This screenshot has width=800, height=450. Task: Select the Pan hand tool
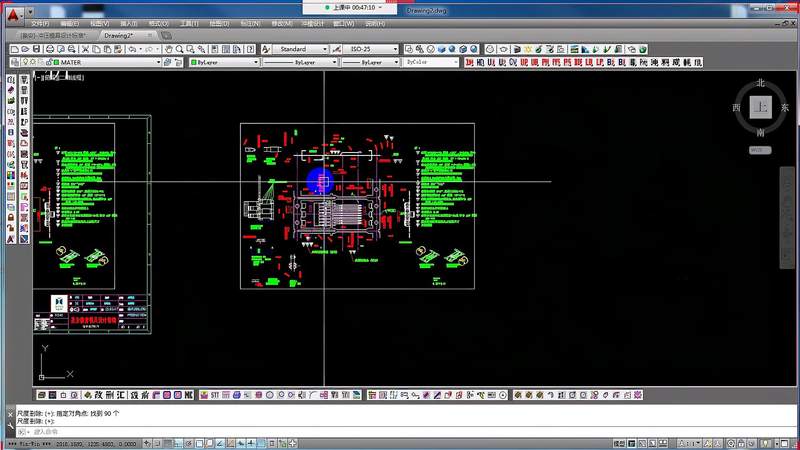tap(168, 49)
